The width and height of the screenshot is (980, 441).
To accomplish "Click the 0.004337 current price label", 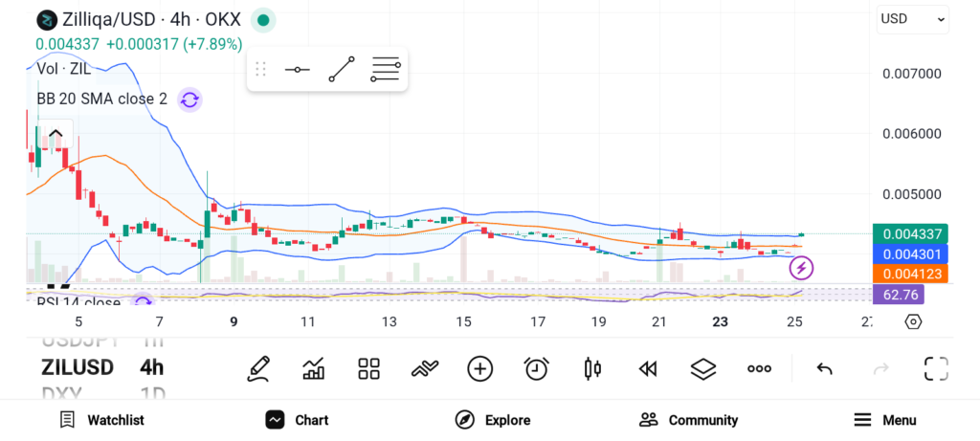I will click(912, 233).
